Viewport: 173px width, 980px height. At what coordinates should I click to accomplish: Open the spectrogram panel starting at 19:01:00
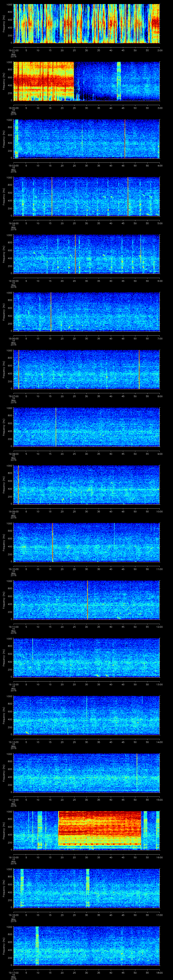pos(87,24)
